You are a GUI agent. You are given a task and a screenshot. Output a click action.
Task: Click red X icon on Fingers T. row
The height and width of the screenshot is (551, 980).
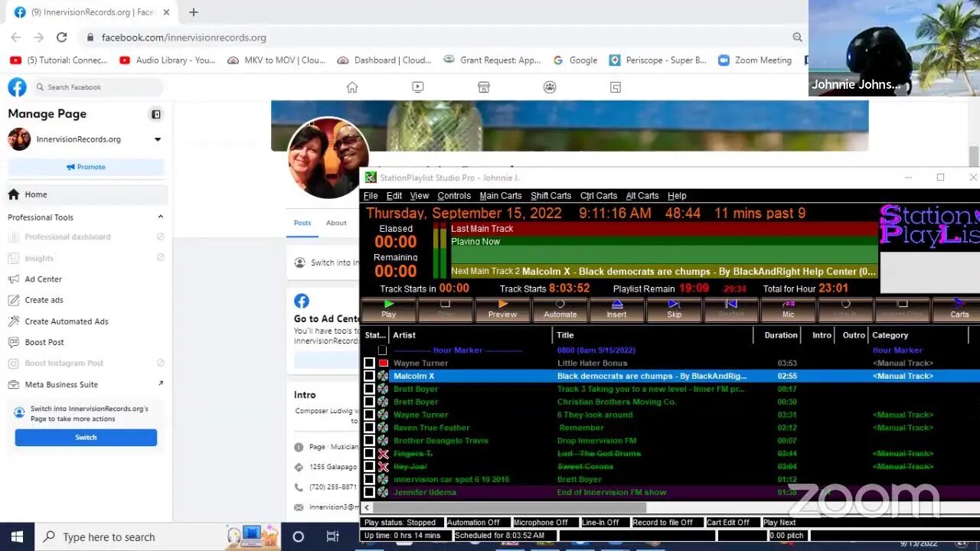383,453
